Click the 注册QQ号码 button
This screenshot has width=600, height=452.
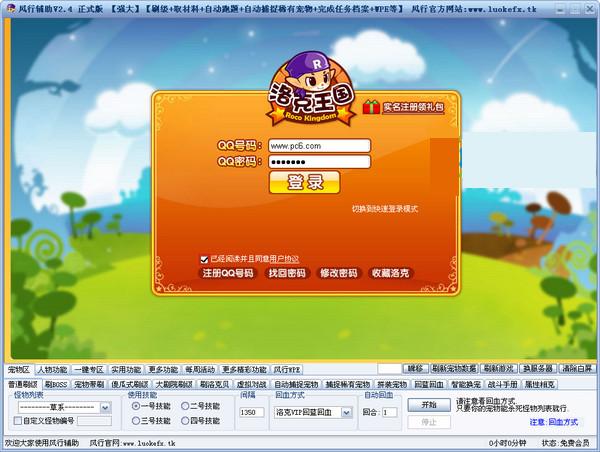228,273
